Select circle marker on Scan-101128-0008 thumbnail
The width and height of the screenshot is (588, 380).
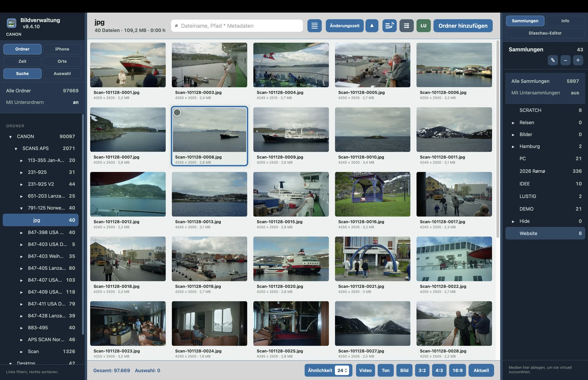coord(177,113)
